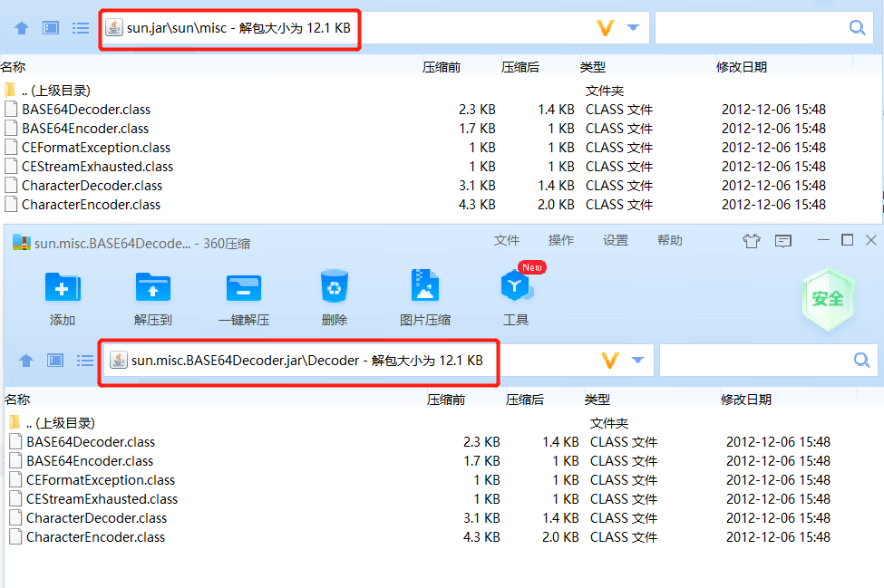Open the 图片压缩 image compress tool

[425, 285]
